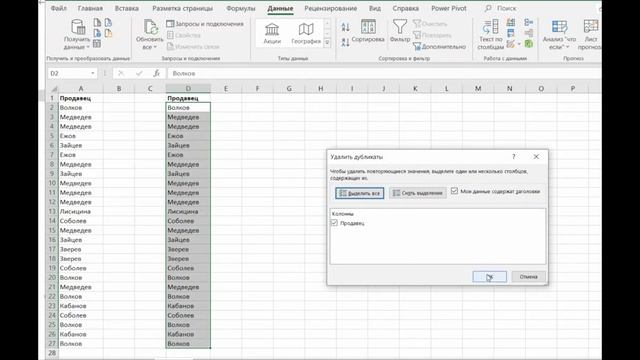
Task: Click cell A5 Ежов
Action: (81, 136)
